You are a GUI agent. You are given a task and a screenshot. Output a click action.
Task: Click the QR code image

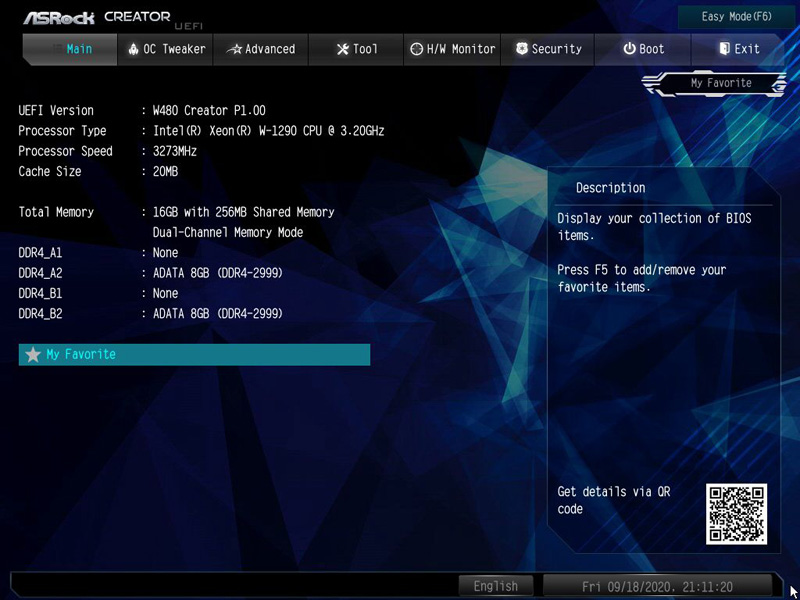[736, 514]
